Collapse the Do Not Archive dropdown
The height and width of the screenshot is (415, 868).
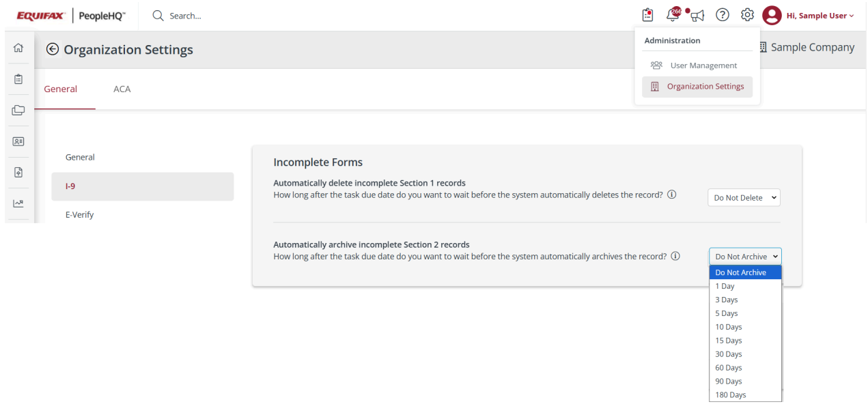click(745, 257)
